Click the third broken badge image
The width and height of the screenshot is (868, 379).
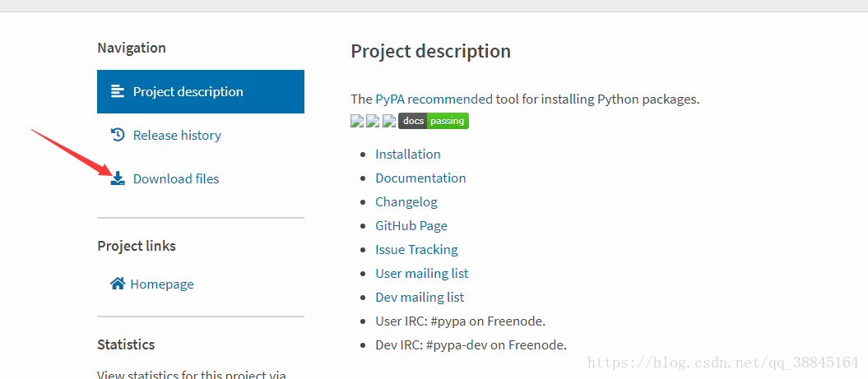coord(389,121)
